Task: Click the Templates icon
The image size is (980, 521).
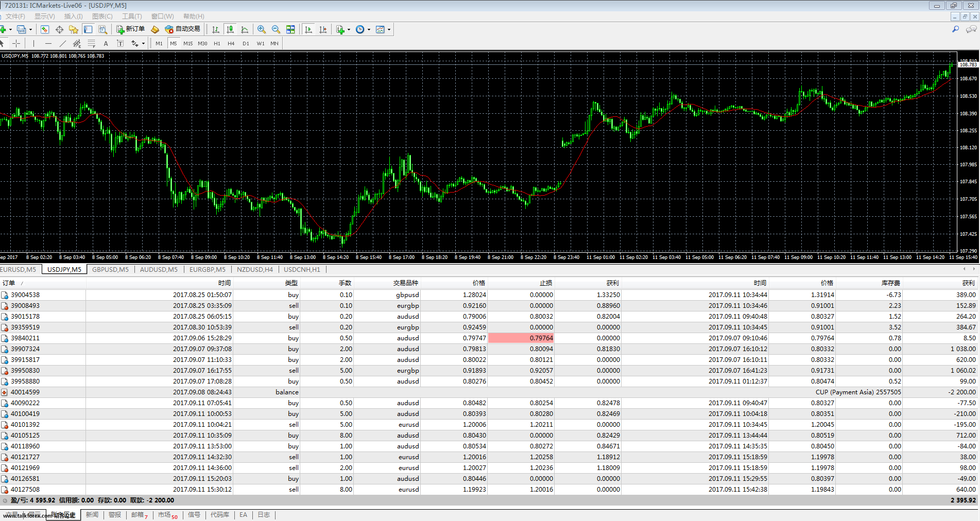Action: coord(380,29)
